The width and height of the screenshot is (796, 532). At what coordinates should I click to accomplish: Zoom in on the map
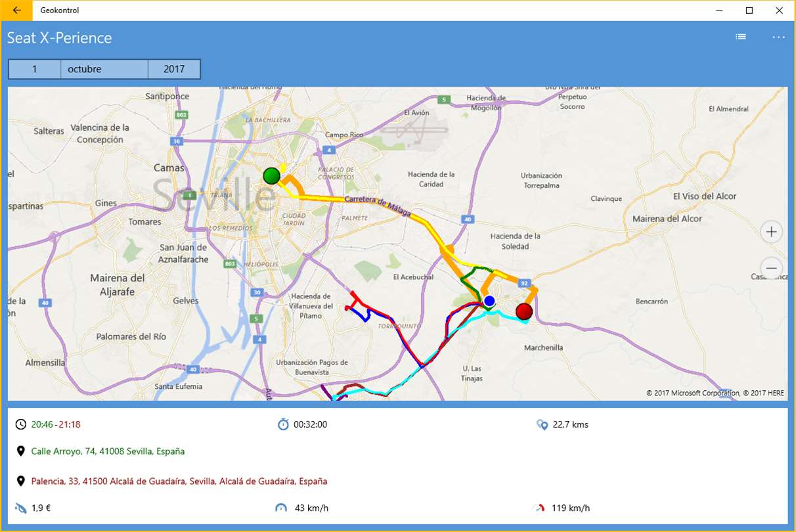click(772, 232)
